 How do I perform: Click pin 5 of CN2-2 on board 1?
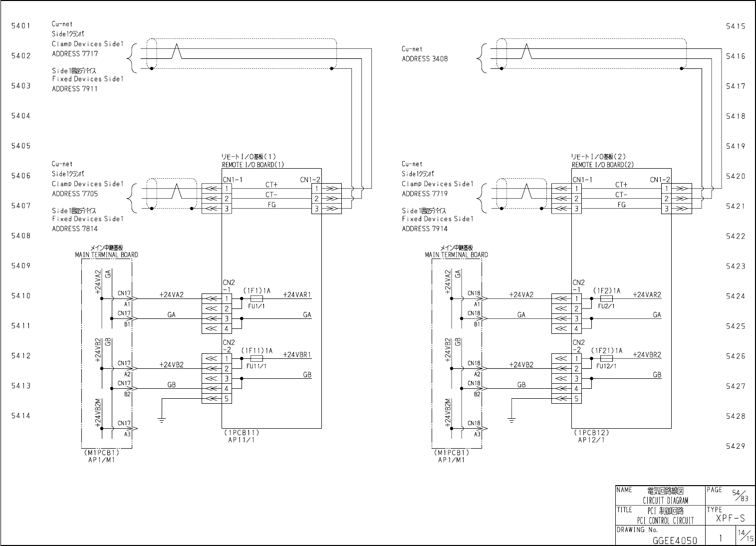tap(227, 398)
